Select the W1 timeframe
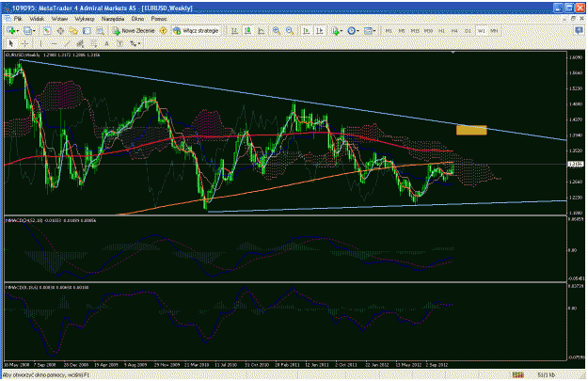Screen dimensions: 588x381 482,31
